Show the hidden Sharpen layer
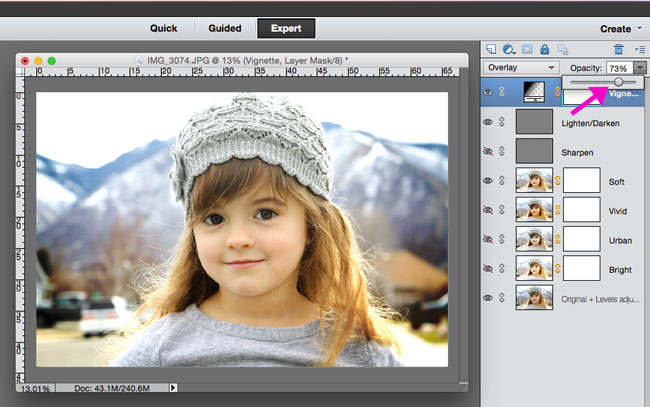Viewport: 650px width, 407px height. click(488, 151)
